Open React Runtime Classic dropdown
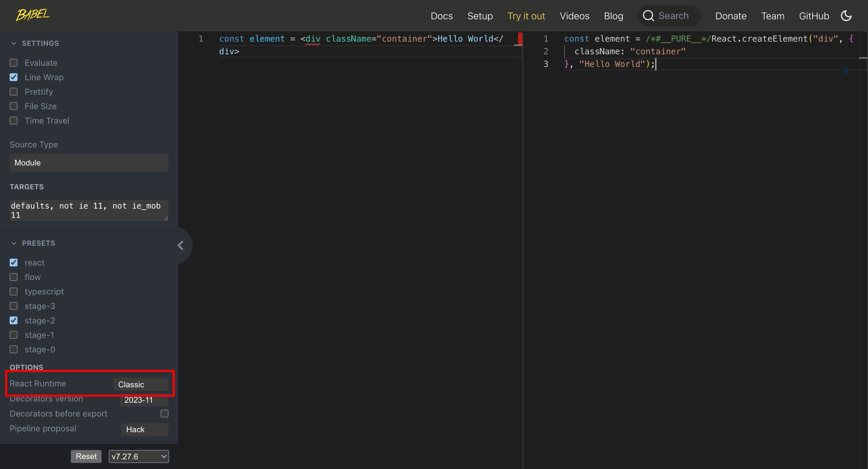 point(140,384)
